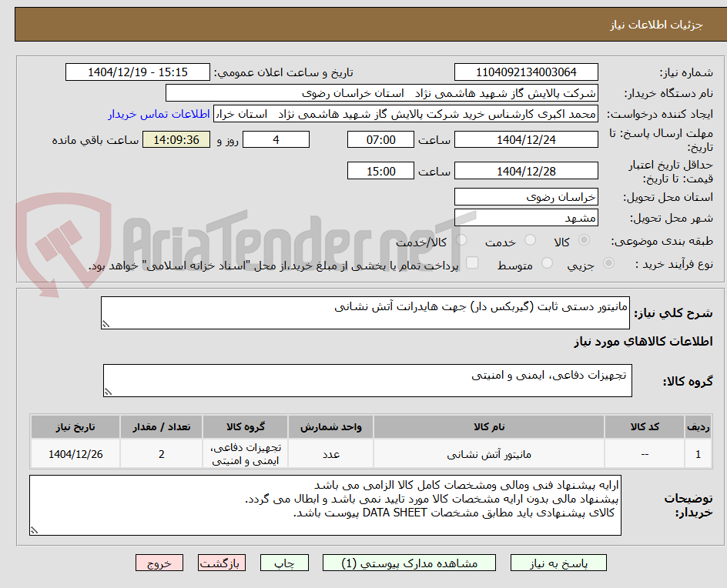
Task: Click the 'نام کالا' column header
Action: [x=489, y=426]
